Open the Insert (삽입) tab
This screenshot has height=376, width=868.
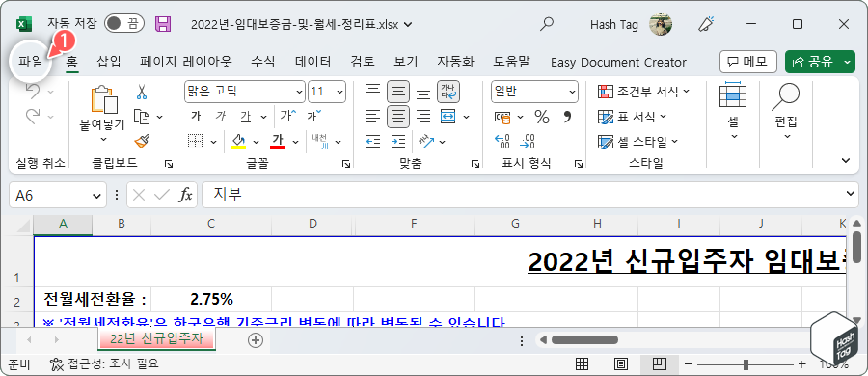[x=108, y=62]
